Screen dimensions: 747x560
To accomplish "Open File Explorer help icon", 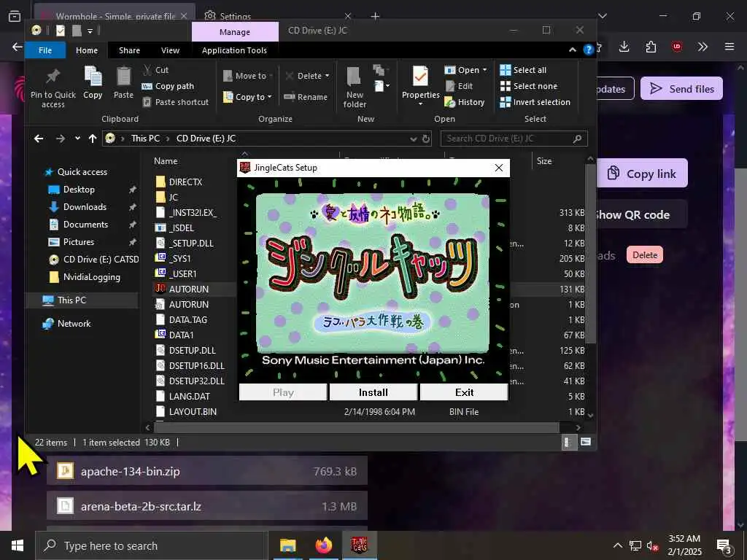I will point(589,50).
